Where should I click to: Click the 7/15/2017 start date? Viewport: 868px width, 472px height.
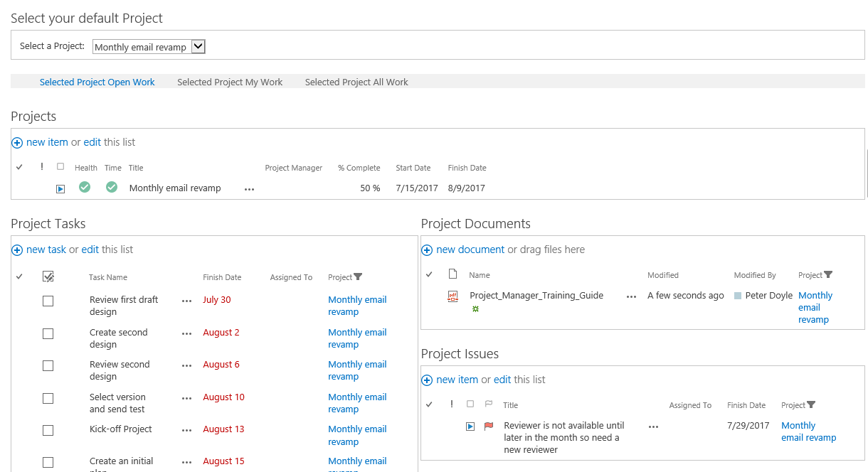(x=416, y=188)
